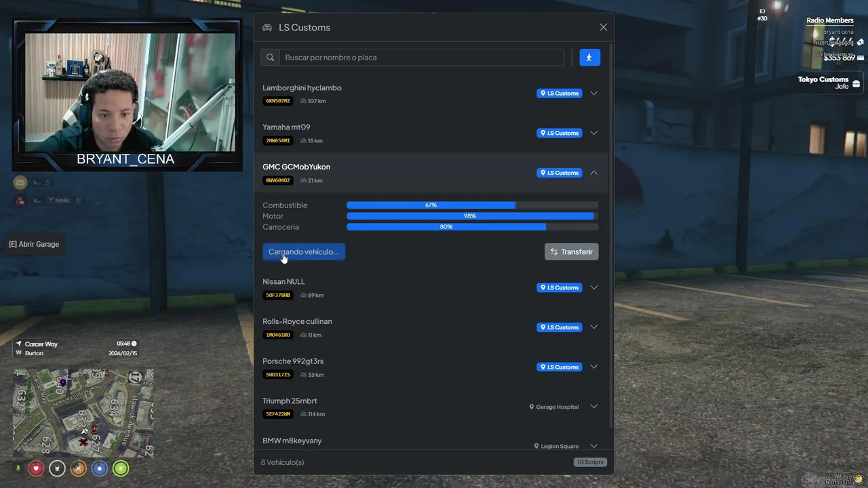Click the 15 km odometer on Yamaha row
The image size is (868, 488).
pyautogui.click(x=312, y=141)
